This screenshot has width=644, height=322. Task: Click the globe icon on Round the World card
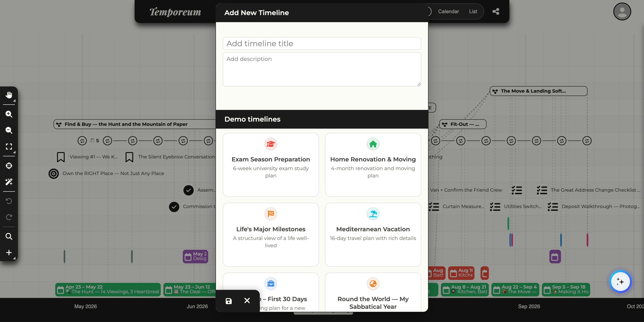coord(373,283)
